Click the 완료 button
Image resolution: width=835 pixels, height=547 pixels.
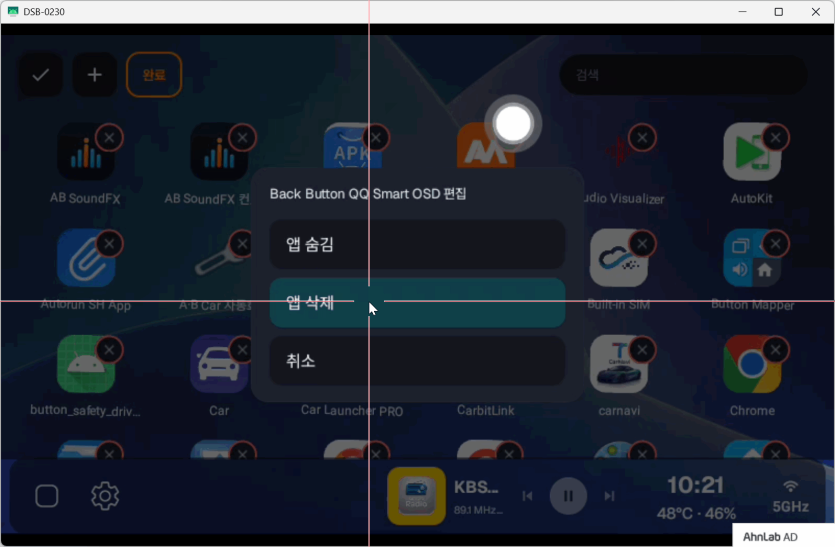point(154,75)
